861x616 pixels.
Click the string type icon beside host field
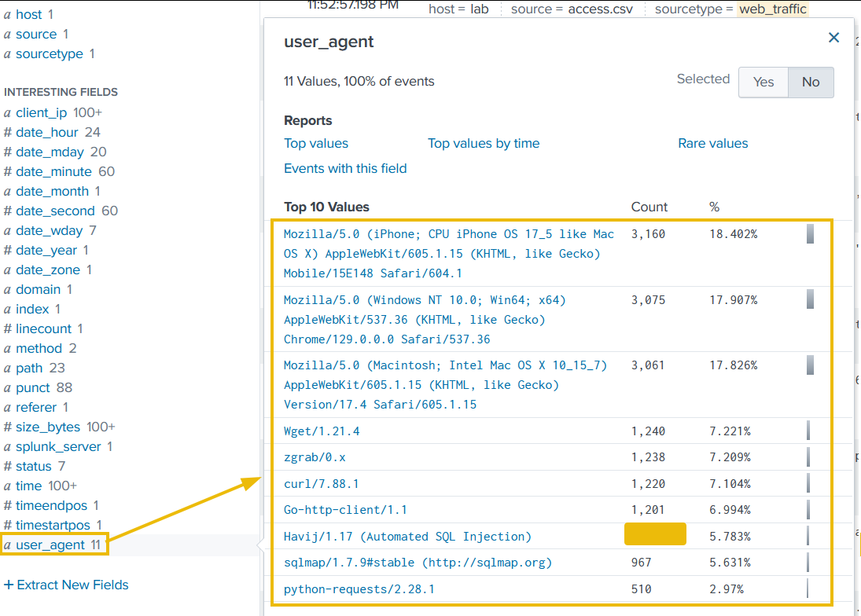click(x=9, y=14)
